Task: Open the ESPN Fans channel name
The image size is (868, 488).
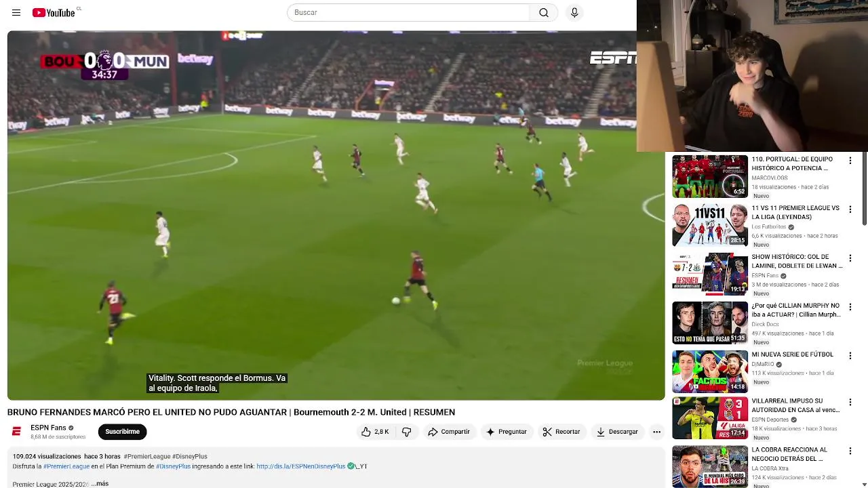Action: pyautogui.click(x=48, y=428)
